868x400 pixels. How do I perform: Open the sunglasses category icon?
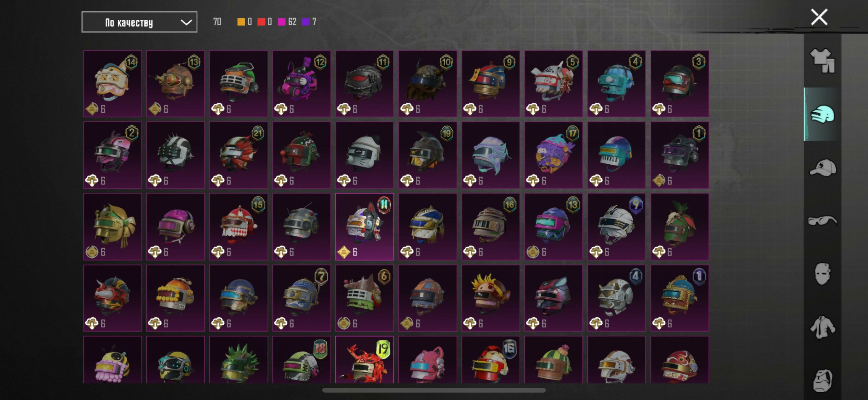(822, 220)
